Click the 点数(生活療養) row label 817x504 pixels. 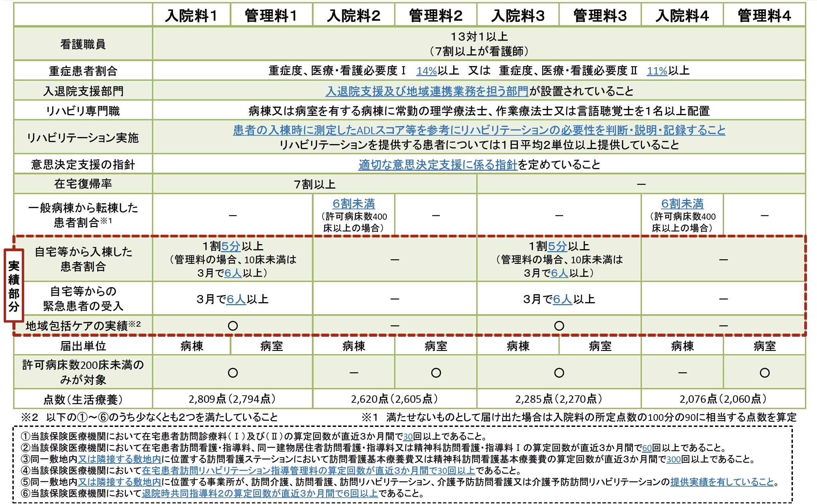[83, 399]
